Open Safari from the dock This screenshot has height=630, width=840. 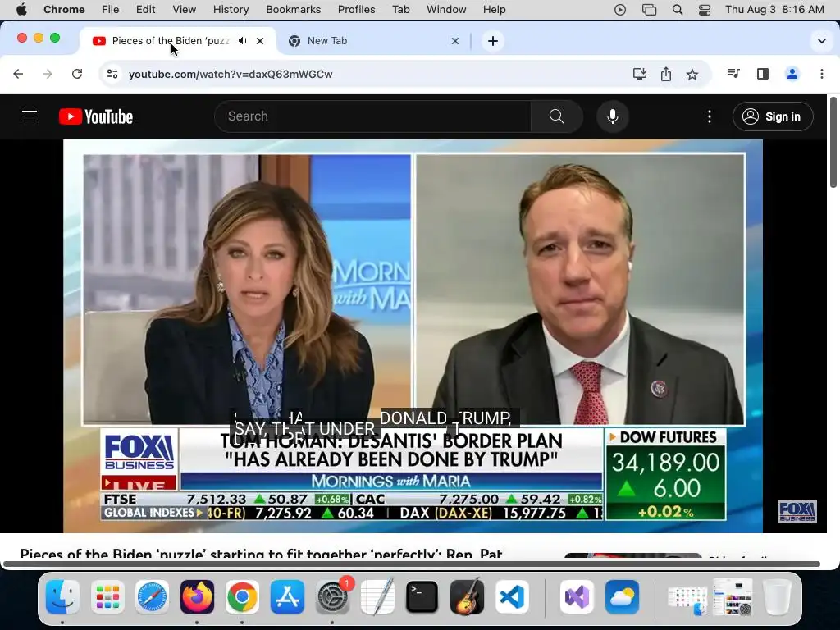[x=152, y=596]
